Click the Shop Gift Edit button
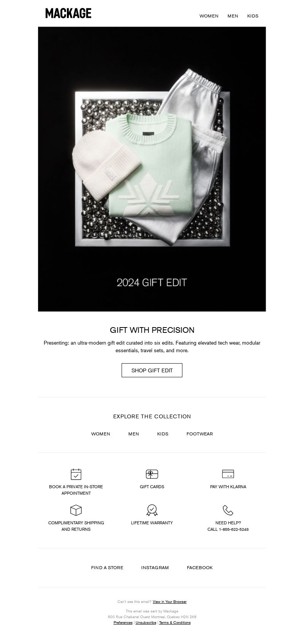This screenshot has height=644, width=304. (152, 370)
